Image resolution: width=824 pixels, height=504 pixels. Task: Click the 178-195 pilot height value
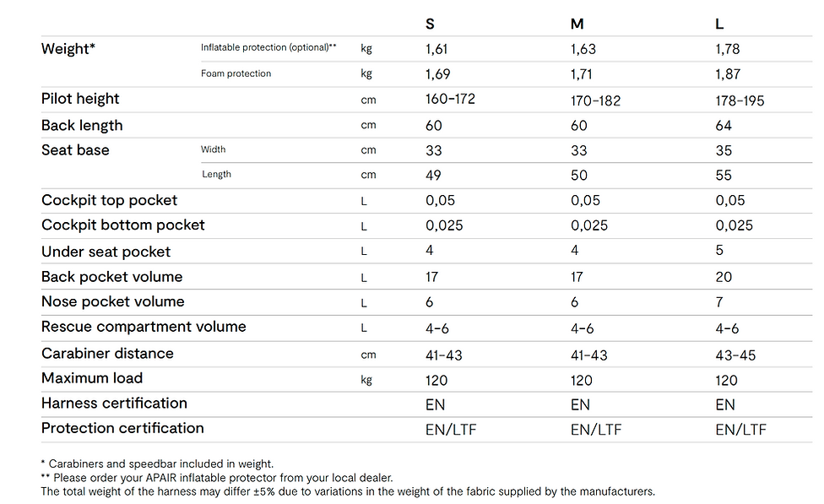tap(740, 101)
